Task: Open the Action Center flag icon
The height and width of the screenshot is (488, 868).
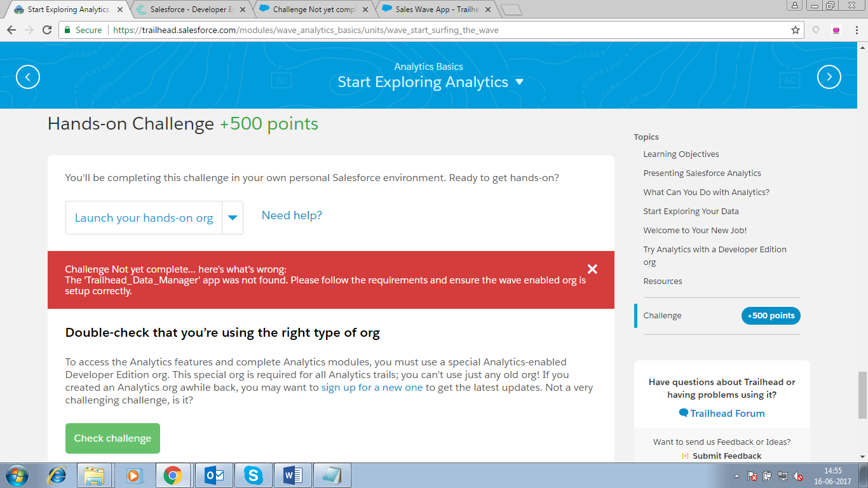Action: (752, 476)
